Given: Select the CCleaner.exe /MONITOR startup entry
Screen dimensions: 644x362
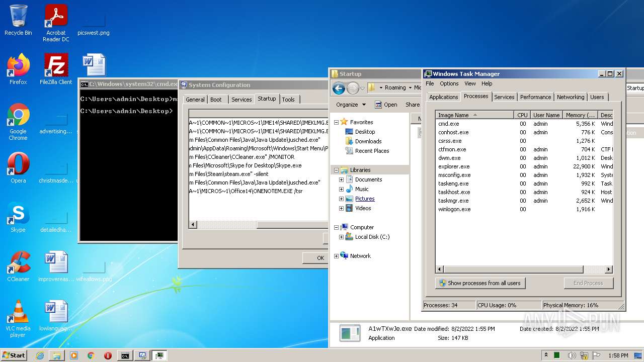Looking at the screenshot, I should [x=259, y=157].
